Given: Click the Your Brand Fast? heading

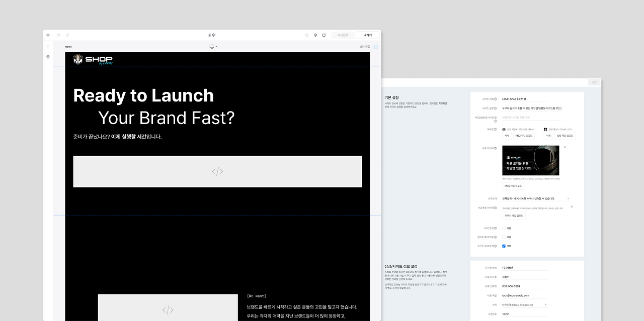Looking at the screenshot, I should pos(167,118).
